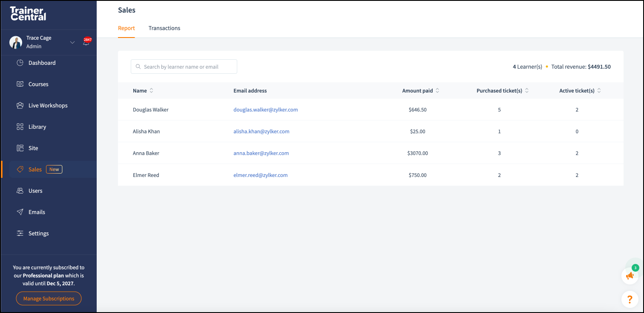Click the Manage Subscriptions button
Screen dimensions: 644x313
coord(49,299)
